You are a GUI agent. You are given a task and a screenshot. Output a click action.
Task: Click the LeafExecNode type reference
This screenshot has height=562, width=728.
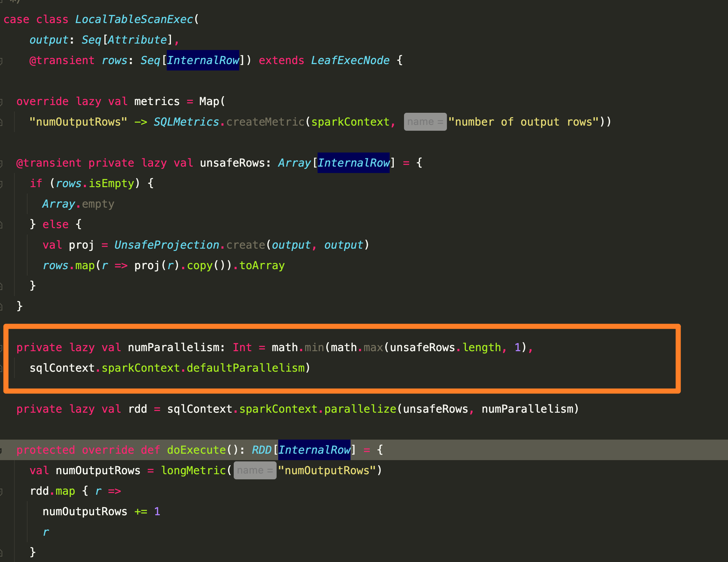(x=350, y=61)
